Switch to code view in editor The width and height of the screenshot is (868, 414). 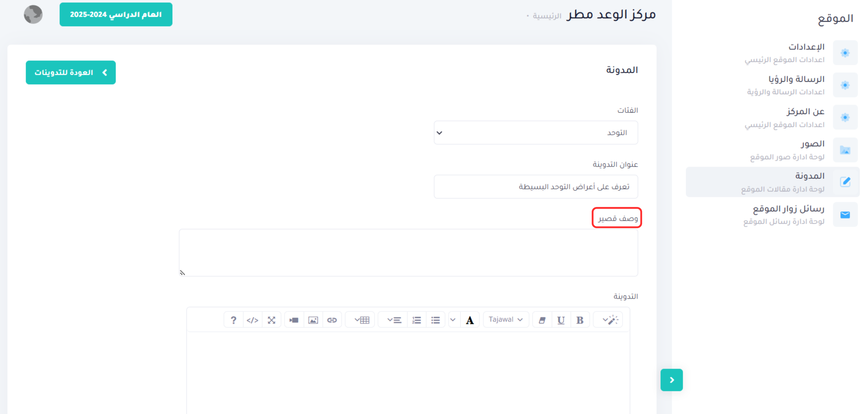tap(252, 320)
